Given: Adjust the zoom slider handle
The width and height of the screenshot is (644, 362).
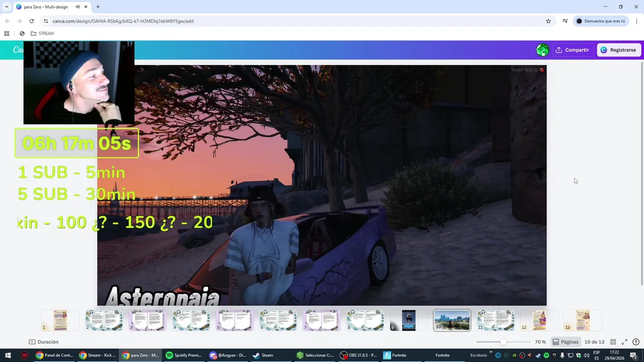Looking at the screenshot, I should click(x=504, y=342).
